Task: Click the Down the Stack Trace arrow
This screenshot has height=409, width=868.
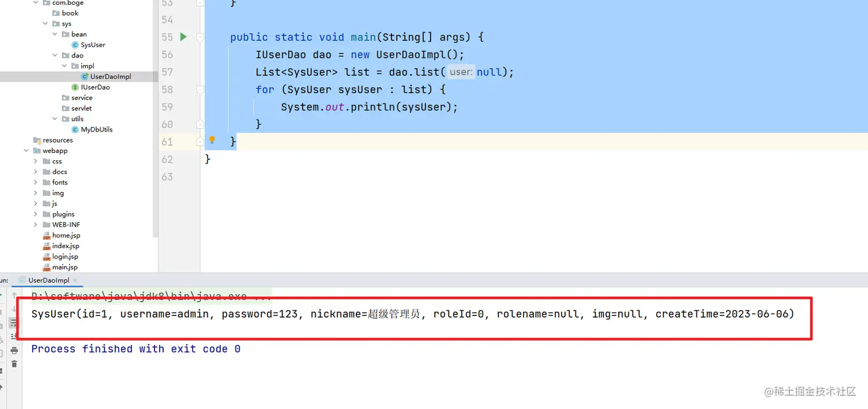Action: click(14, 310)
